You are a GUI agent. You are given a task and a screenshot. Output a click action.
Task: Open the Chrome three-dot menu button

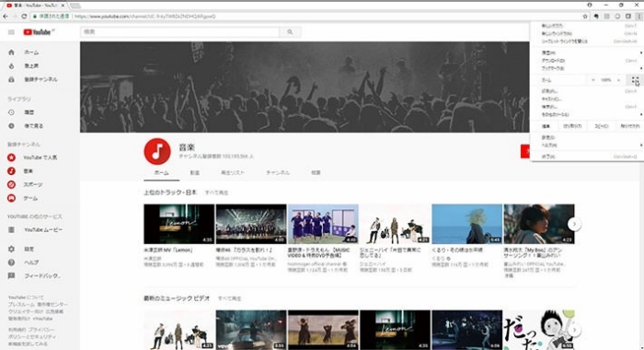639,17
